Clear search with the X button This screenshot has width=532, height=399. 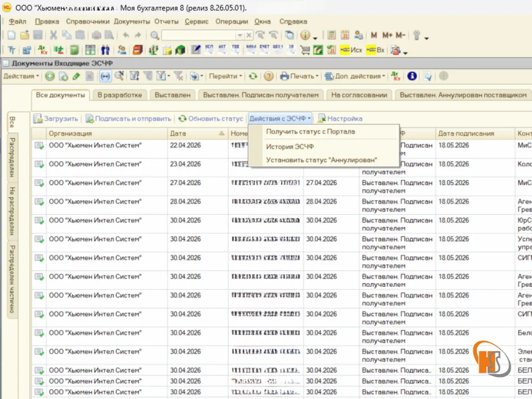pos(249,35)
